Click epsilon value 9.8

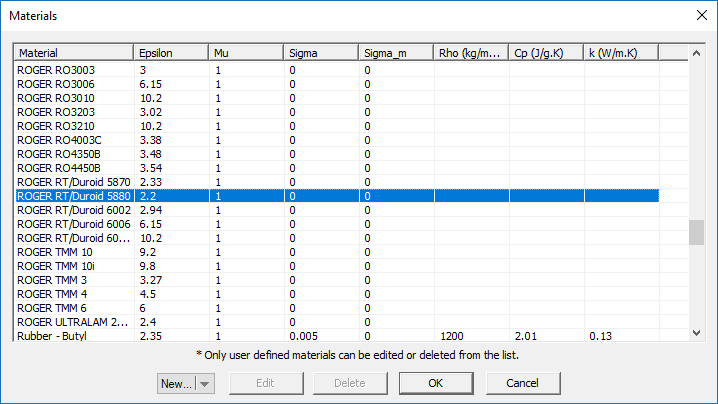tap(148, 266)
